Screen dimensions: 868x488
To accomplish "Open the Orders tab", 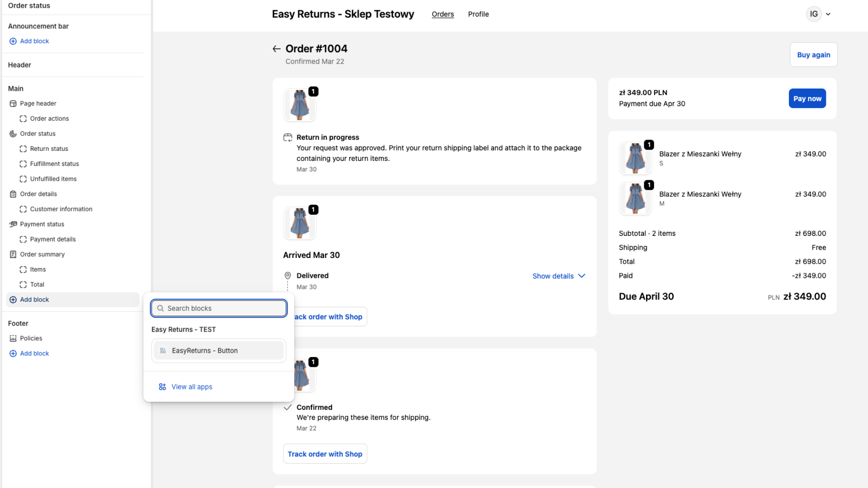I will (x=443, y=14).
